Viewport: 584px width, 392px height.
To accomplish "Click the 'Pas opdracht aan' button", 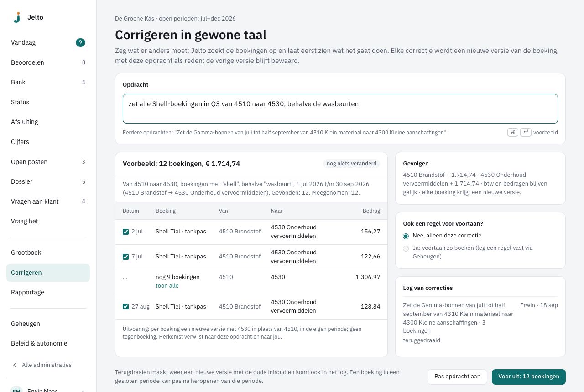I will tap(457, 377).
